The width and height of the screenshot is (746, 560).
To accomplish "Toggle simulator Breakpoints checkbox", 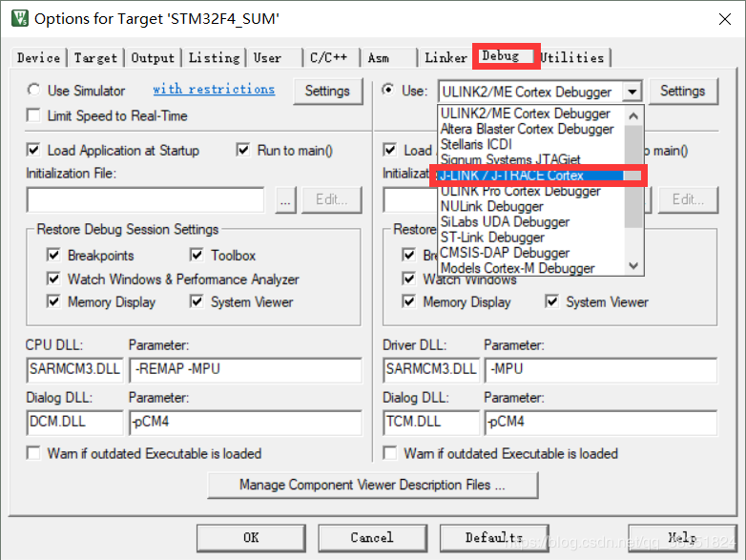I will click(x=53, y=255).
